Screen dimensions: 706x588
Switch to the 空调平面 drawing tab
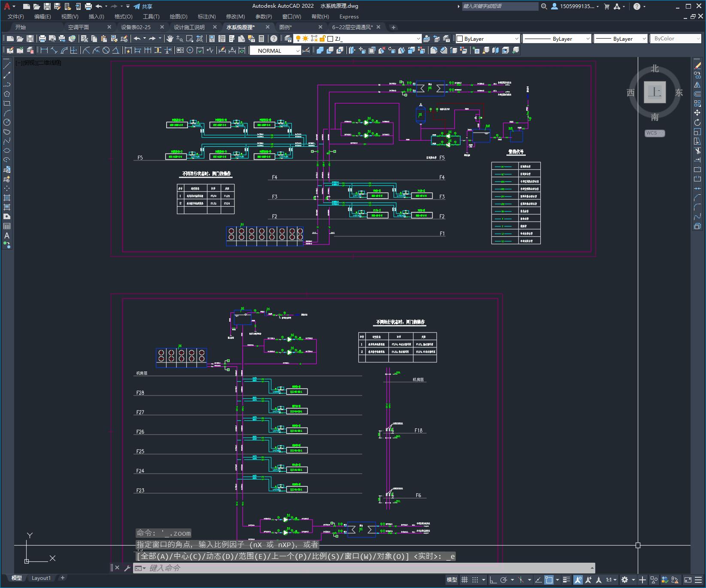point(79,27)
